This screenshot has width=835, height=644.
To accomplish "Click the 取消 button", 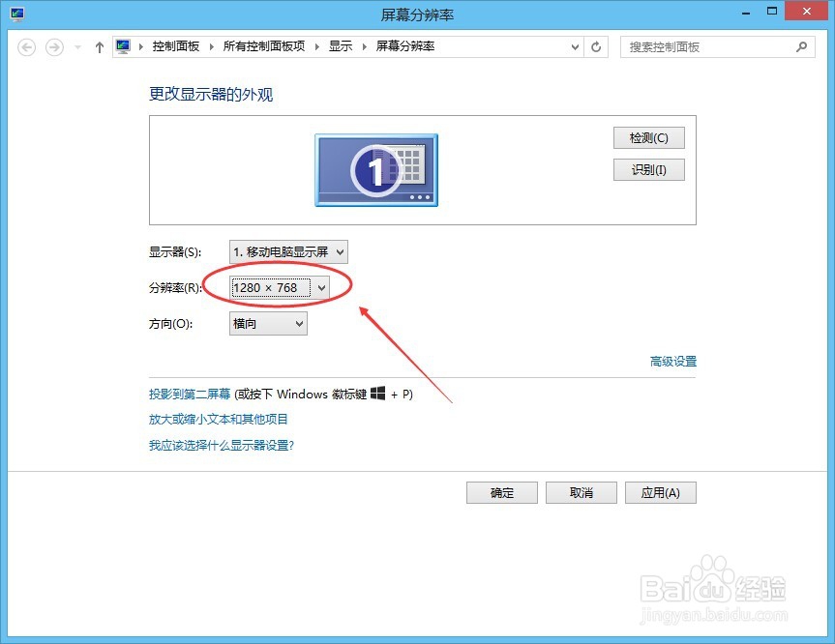I will point(581,493).
